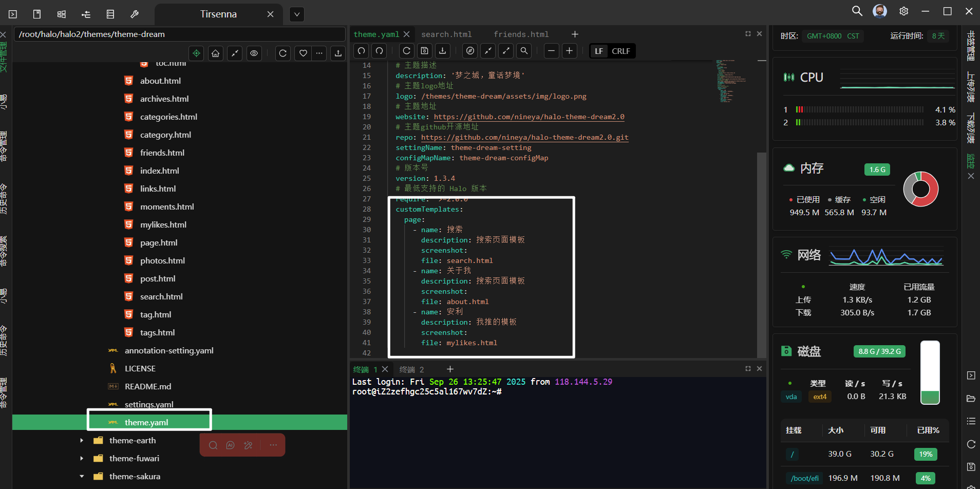The height and width of the screenshot is (489, 980).
Task: Open the wrench tools icon in top bar
Action: point(135,14)
